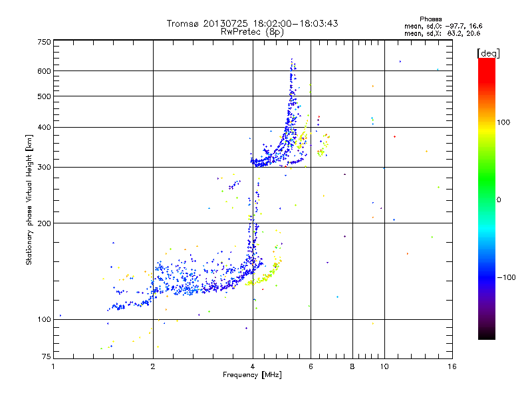
Task: Click the x-axis tick label '1'
Action: pyautogui.click(x=53, y=366)
